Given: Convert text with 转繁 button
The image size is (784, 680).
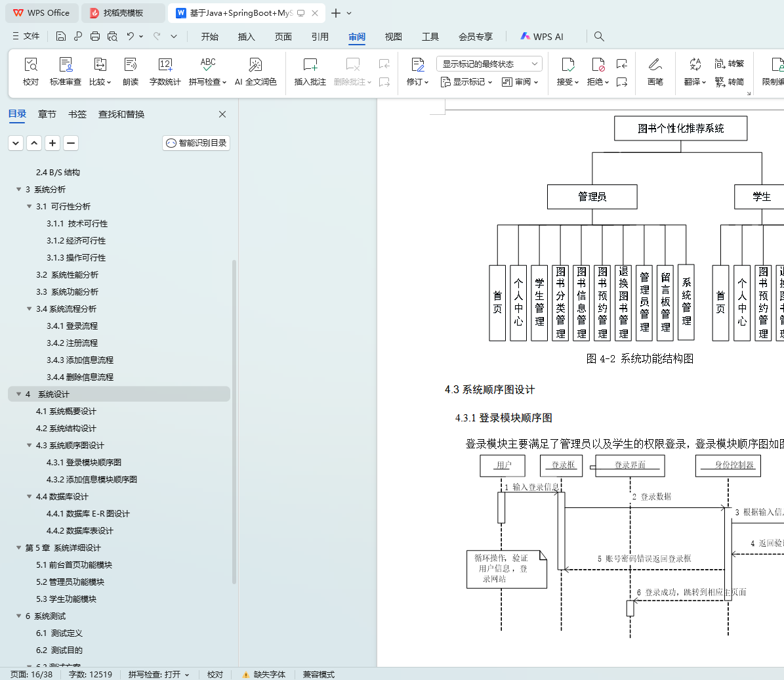Looking at the screenshot, I should pyautogui.click(x=730, y=64).
